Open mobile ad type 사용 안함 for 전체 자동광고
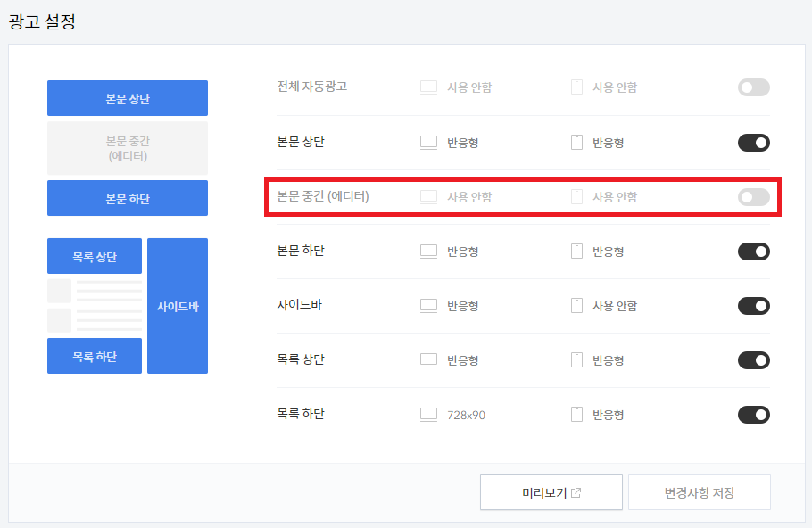 (x=615, y=87)
